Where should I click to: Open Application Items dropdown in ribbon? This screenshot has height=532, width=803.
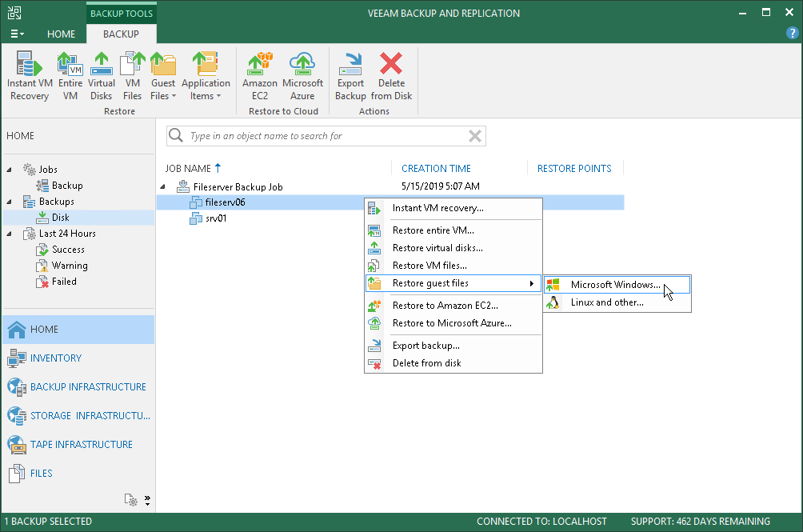[x=206, y=76]
